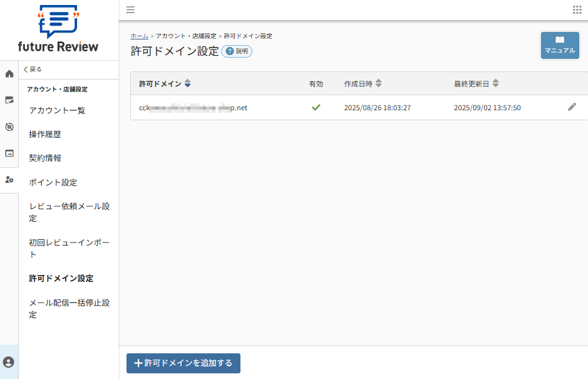Click the 許可ドメインを追加する button
588x379 pixels.
[183, 363]
